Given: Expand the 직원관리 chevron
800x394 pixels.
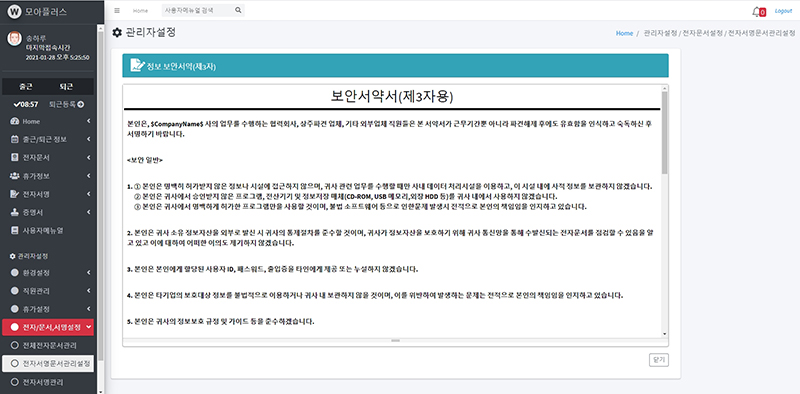Looking at the screenshot, I should click(89, 290).
